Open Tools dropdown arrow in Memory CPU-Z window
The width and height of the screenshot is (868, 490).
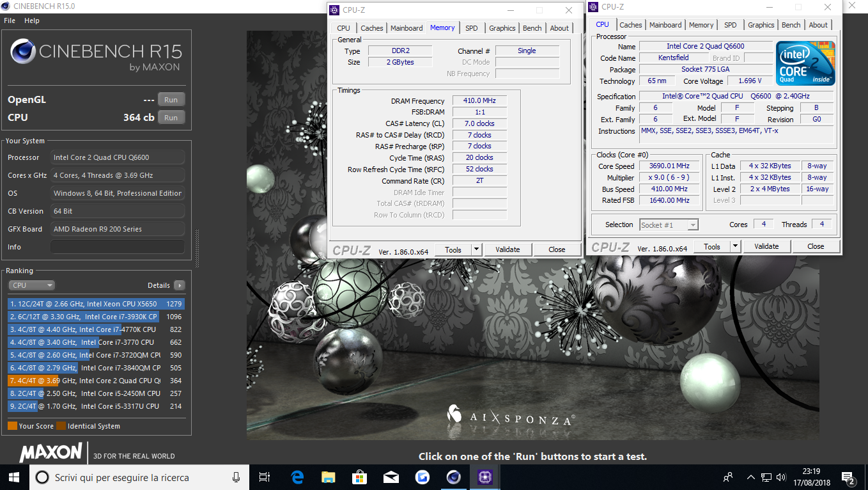(x=477, y=249)
